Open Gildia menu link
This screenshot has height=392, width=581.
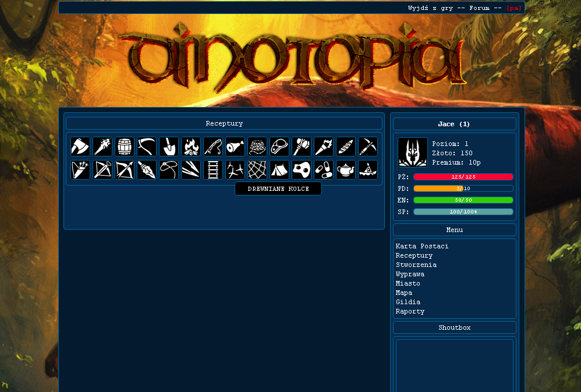pos(408,302)
